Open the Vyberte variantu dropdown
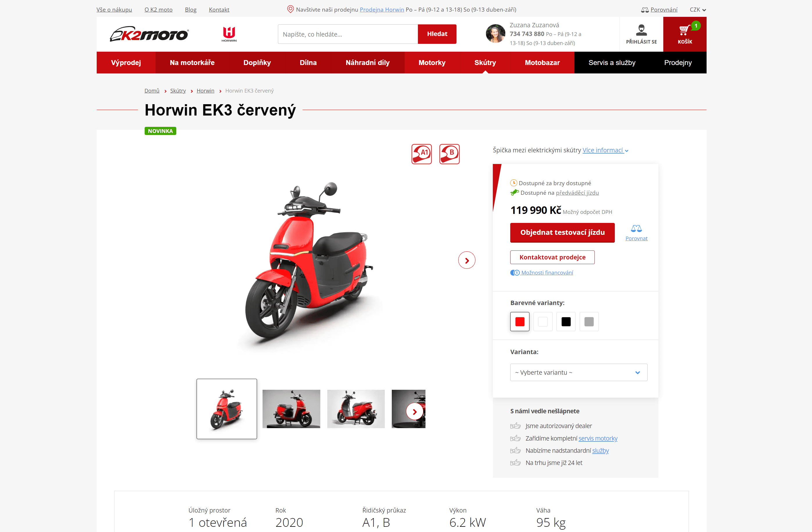Screen dimensions: 812x532 [x=579, y=372]
